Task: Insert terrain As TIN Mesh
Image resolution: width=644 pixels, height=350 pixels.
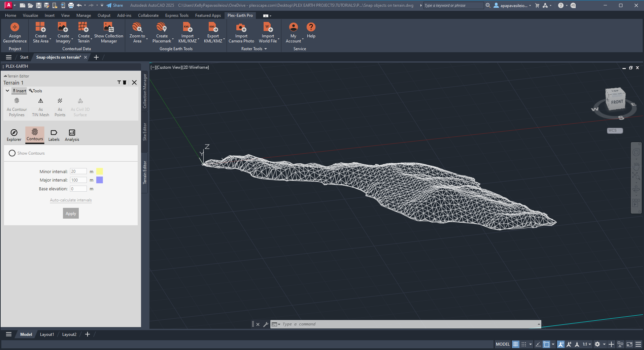Action: 40,107
